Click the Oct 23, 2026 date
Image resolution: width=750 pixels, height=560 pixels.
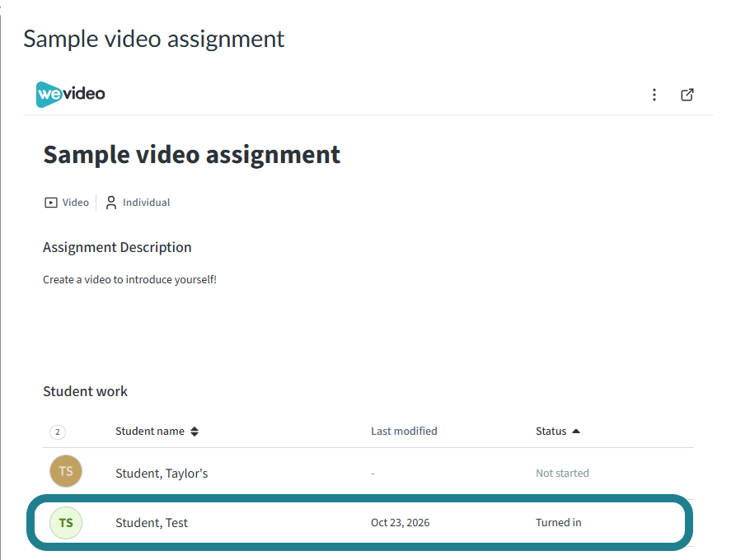(x=401, y=523)
